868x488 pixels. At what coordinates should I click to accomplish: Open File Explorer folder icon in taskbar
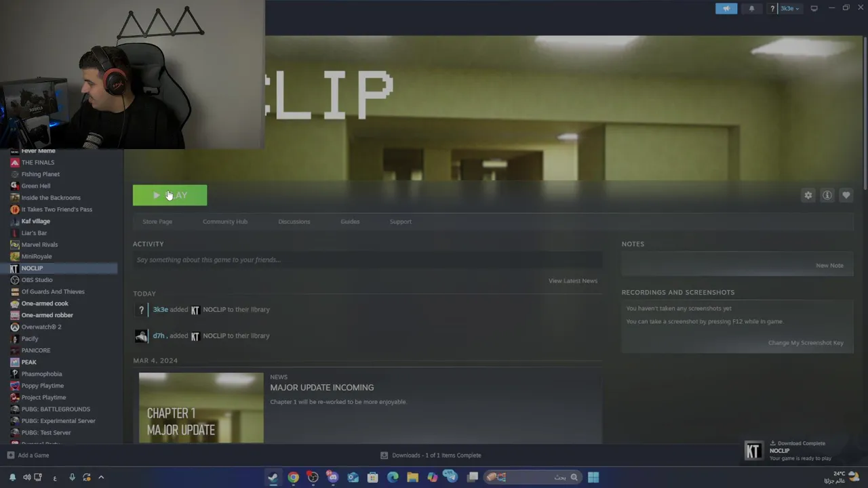(x=412, y=477)
